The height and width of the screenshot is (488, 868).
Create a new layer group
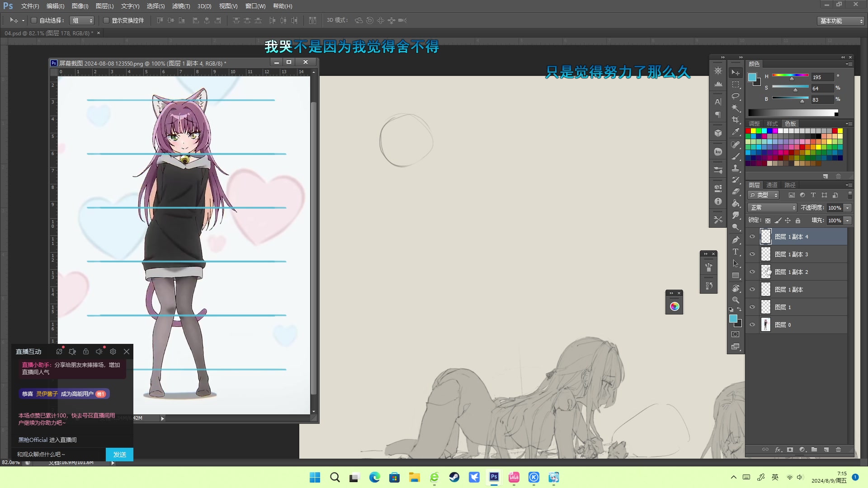tap(814, 450)
